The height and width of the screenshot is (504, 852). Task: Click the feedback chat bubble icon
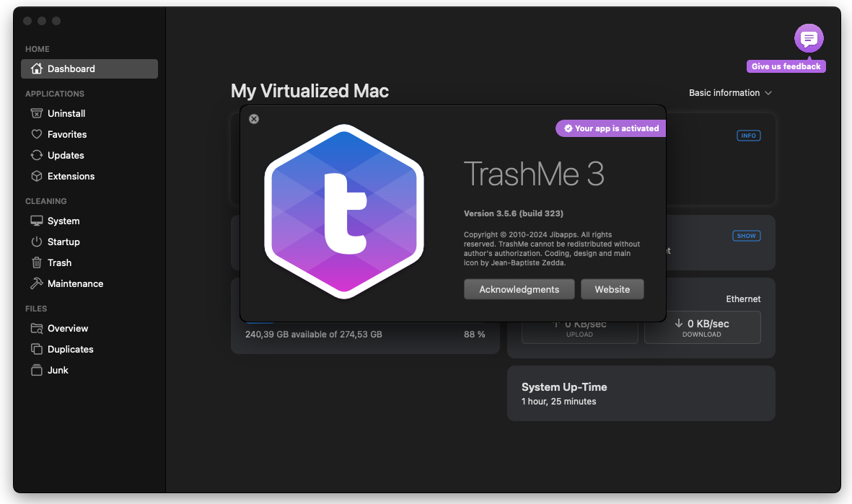pyautogui.click(x=809, y=39)
